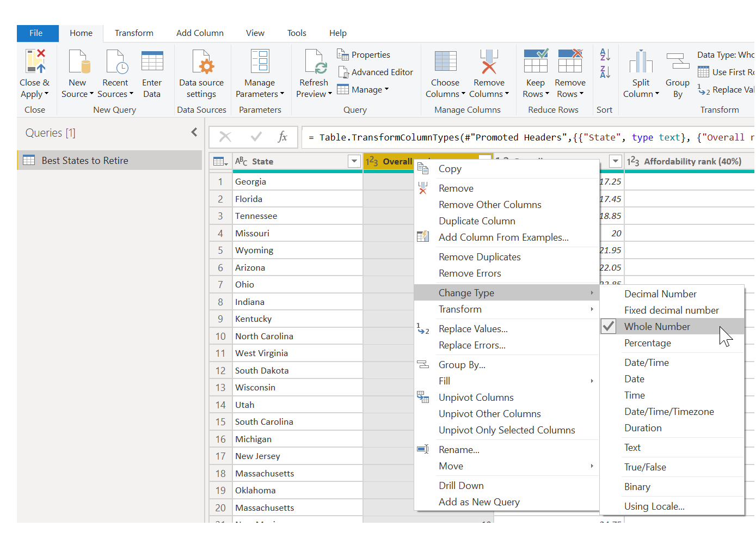The height and width of the screenshot is (538, 756).
Task: Click the Choose Columns icon
Action: click(445, 62)
